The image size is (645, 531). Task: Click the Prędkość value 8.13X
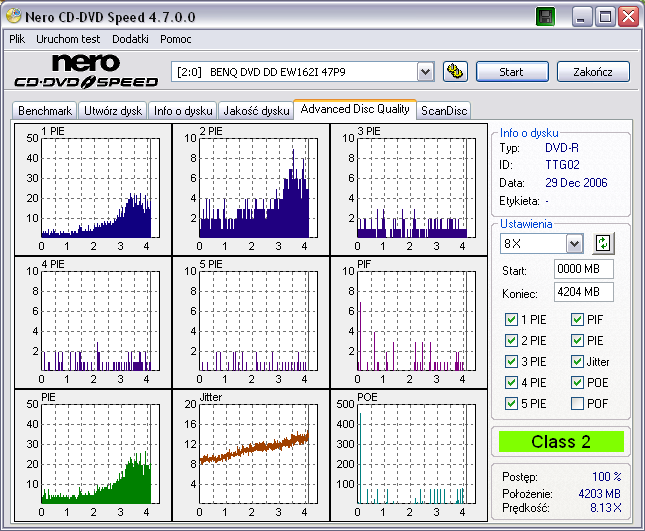[606, 508]
